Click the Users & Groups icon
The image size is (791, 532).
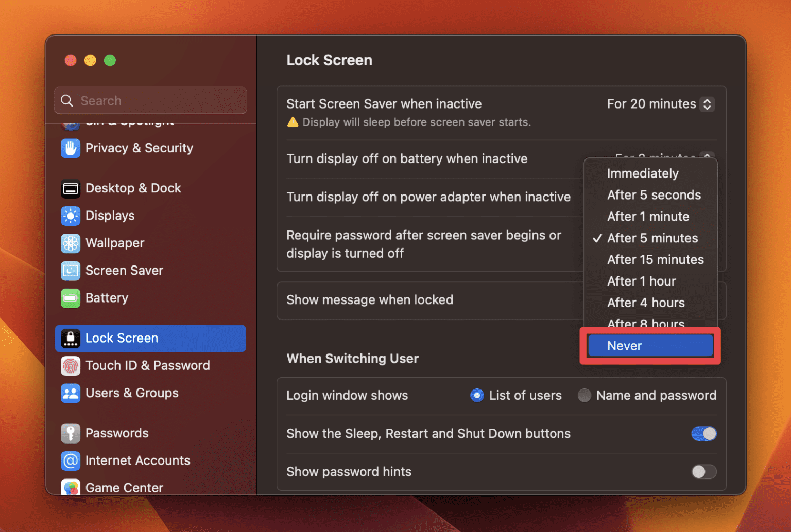[71, 393]
